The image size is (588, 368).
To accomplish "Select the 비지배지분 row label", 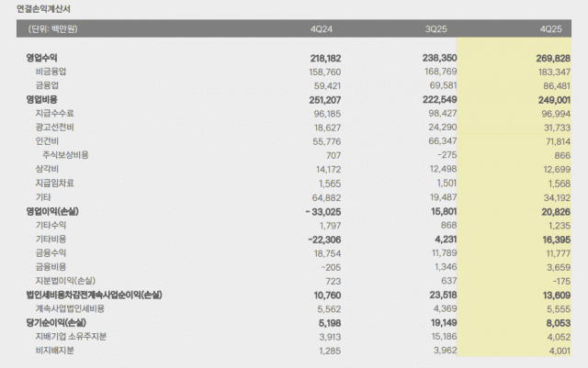I will coord(54,351).
